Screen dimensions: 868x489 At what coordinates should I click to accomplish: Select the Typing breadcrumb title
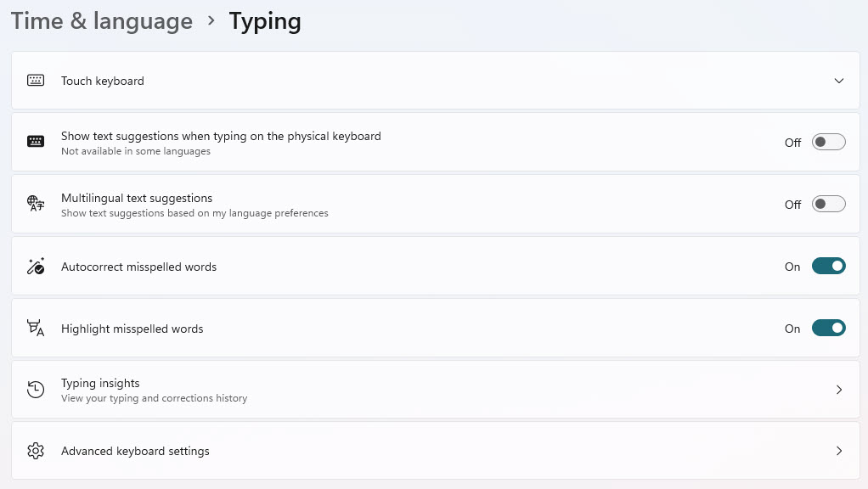point(265,22)
